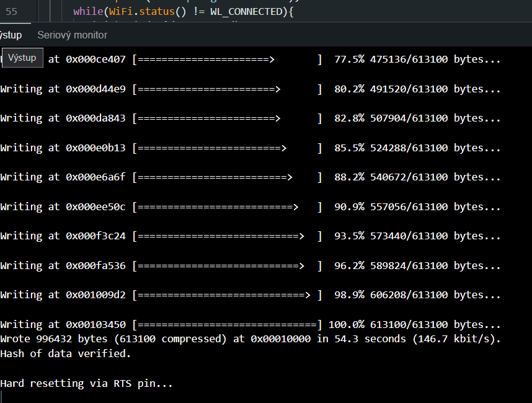Screen dimensions: 532x403
Task: Click the while keyword in the code
Action: (x=86, y=12)
